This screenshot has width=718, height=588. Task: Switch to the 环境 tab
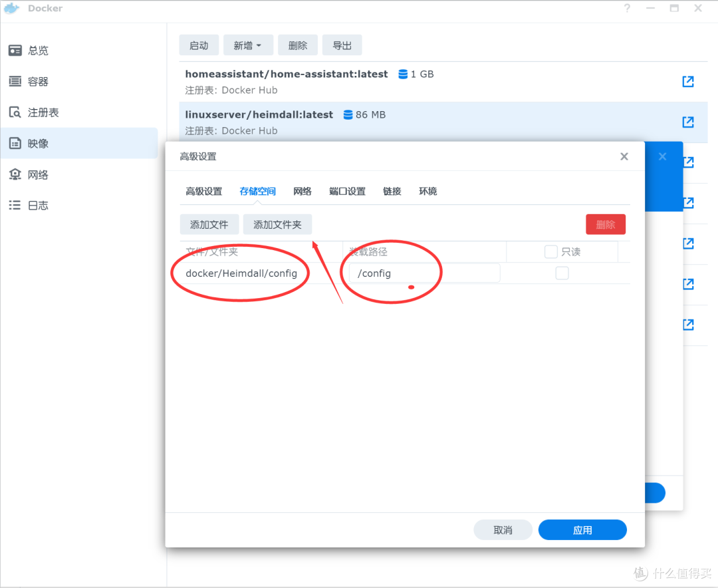(x=427, y=191)
